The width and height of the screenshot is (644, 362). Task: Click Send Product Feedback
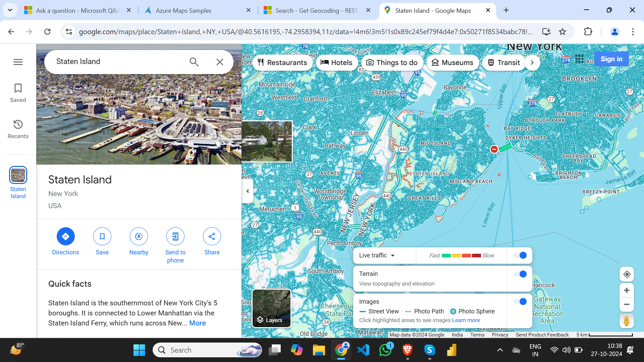(x=542, y=335)
